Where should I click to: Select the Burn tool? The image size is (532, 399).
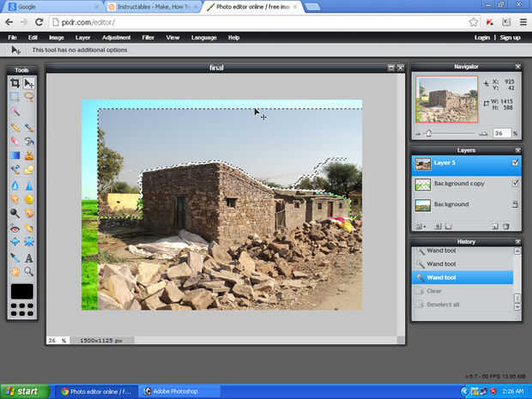tap(29, 213)
